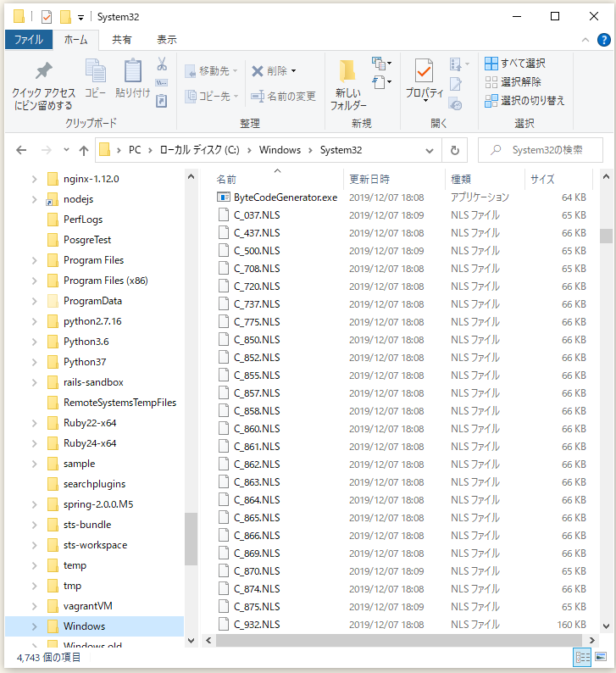Open the Quick Access Toolbar customize arrow
The width and height of the screenshot is (616, 673).
tap(80, 18)
